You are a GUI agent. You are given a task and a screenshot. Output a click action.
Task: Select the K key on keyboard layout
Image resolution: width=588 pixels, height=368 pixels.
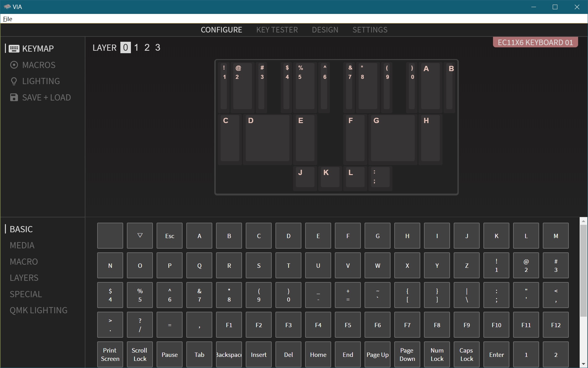[330, 178]
